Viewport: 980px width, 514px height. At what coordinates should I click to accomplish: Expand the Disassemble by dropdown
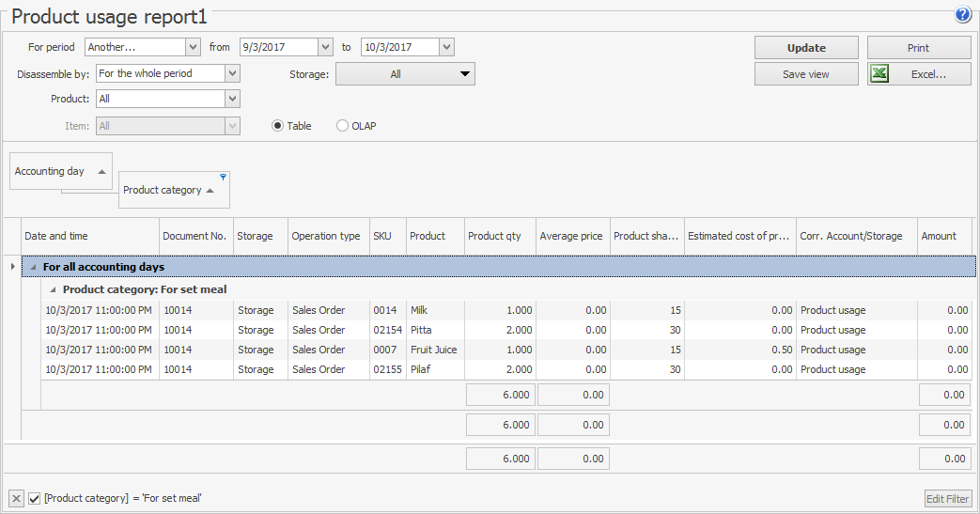coord(232,73)
